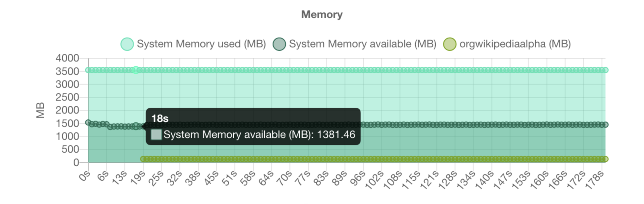Click the "18s" tooltip title

pyautogui.click(x=160, y=119)
